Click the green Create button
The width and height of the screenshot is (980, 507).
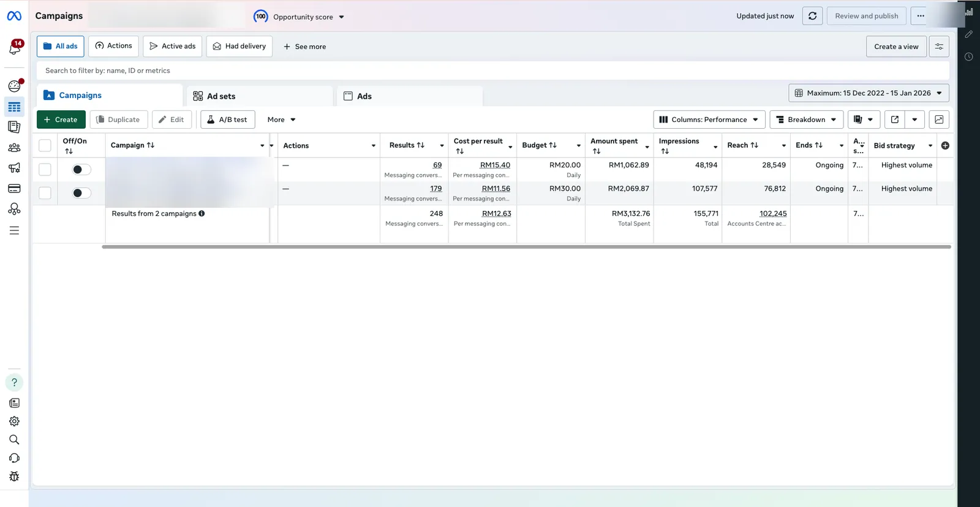click(x=61, y=120)
